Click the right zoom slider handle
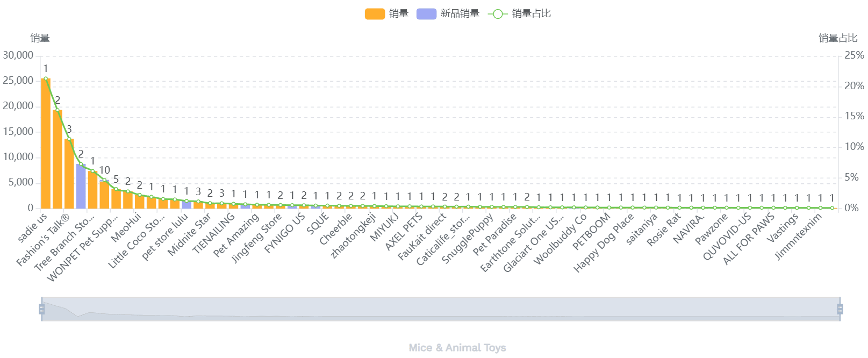Screen dimensions: 868x358 pyautogui.click(x=840, y=309)
